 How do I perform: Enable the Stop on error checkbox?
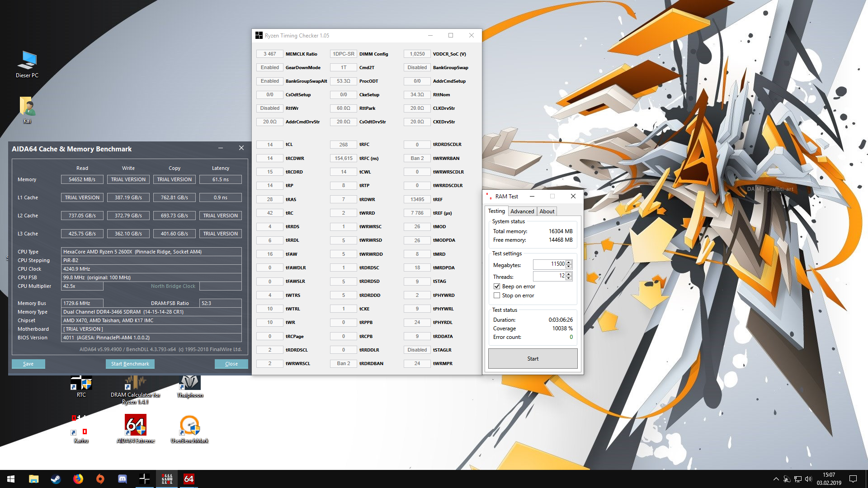[497, 296]
